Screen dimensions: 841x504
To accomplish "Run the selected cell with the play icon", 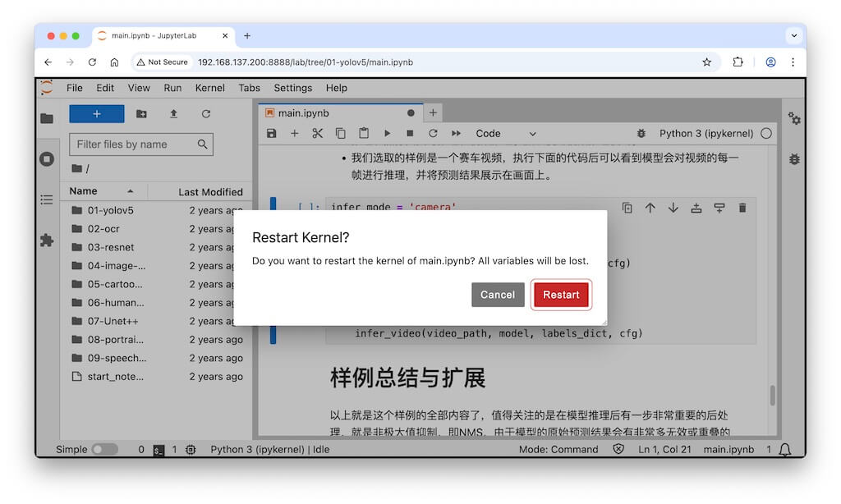I will (x=387, y=133).
